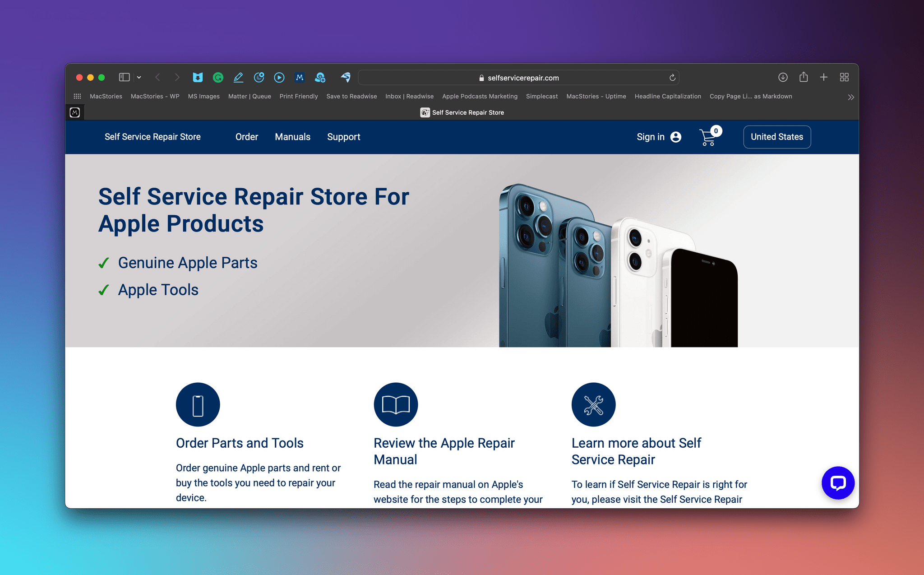Open the Simplecast bookmark
Image resolution: width=924 pixels, height=575 pixels.
(x=542, y=96)
